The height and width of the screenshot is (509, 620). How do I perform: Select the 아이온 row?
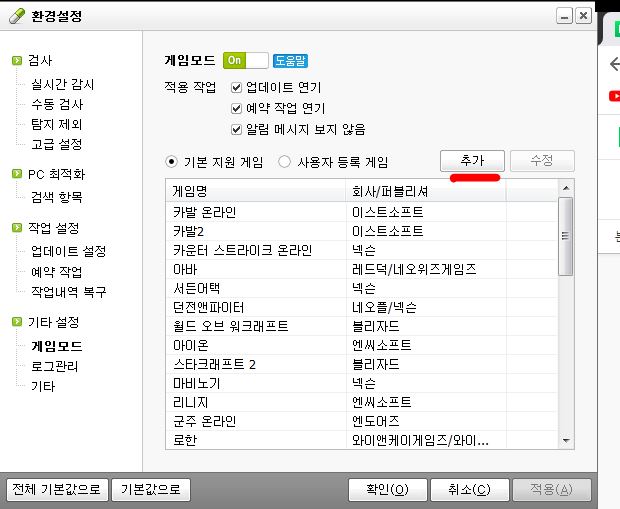pos(362,345)
